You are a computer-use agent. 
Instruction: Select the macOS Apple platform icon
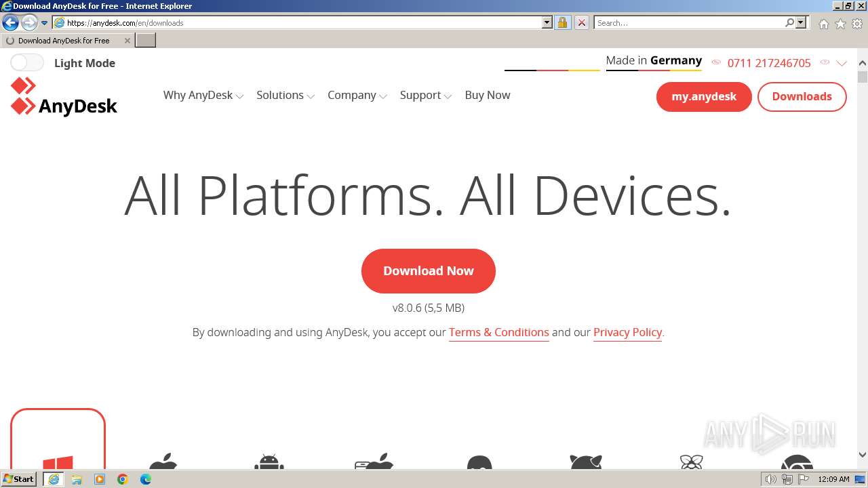(163, 461)
